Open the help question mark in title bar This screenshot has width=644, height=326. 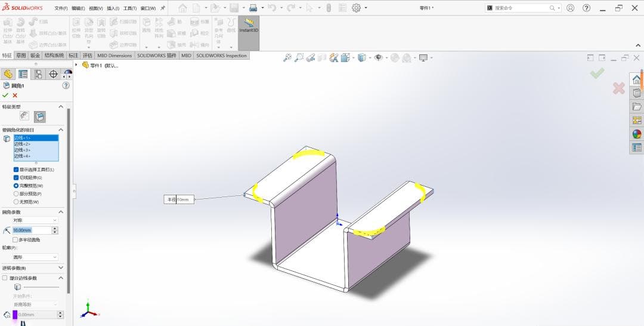click(587, 8)
